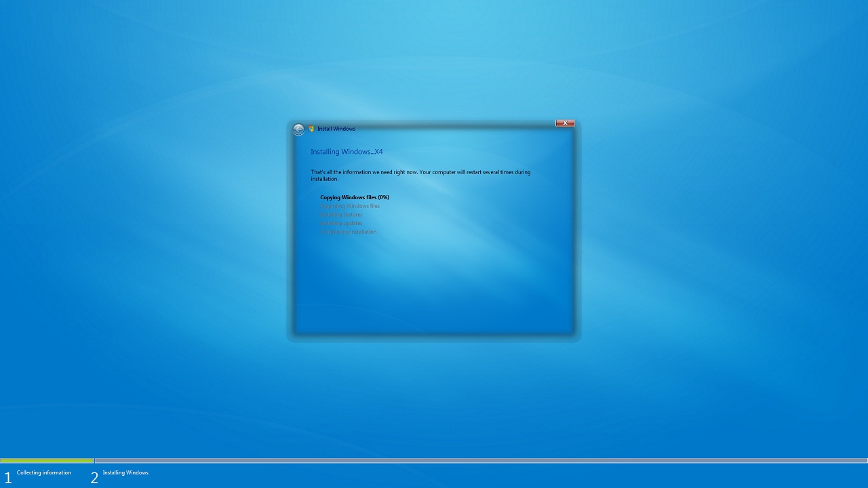Click the restart information paragraph
Viewport: 868px width, 488px height.
[x=420, y=176]
